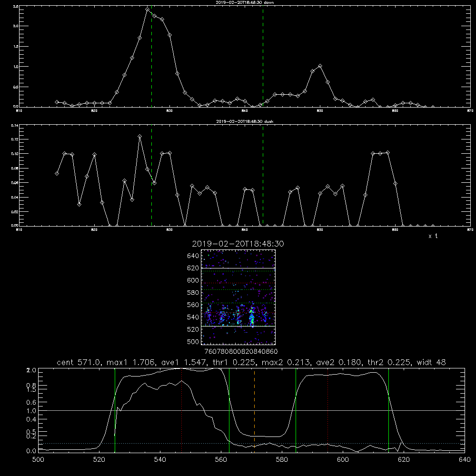Click green vertical line near 615 in bottom plot
Viewport: 476px width, 476px height.
(388, 410)
